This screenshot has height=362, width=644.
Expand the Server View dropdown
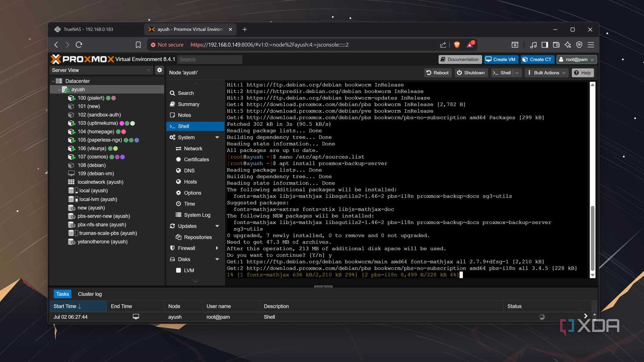pyautogui.click(x=148, y=70)
